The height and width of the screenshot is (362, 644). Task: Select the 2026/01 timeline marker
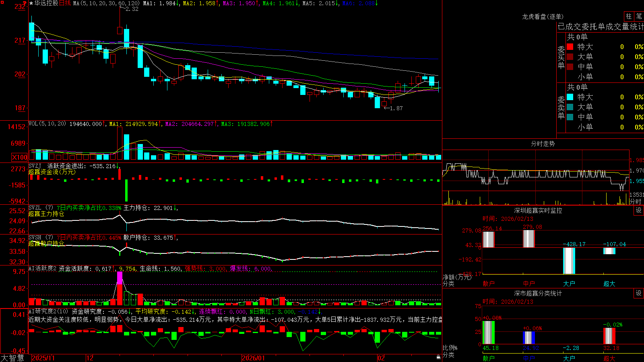click(x=253, y=358)
